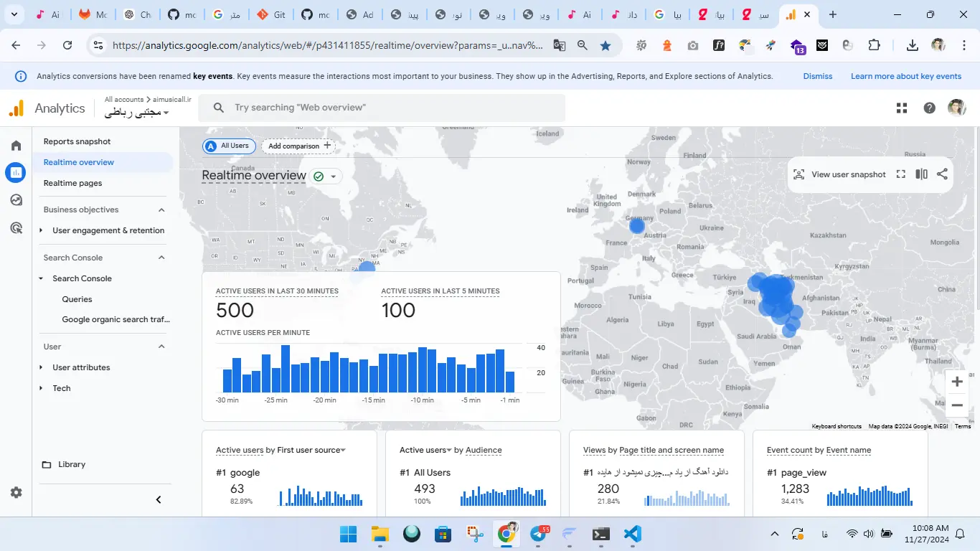Open Learn more about key events
Screen dimensions: 980x551
[906, 76]
